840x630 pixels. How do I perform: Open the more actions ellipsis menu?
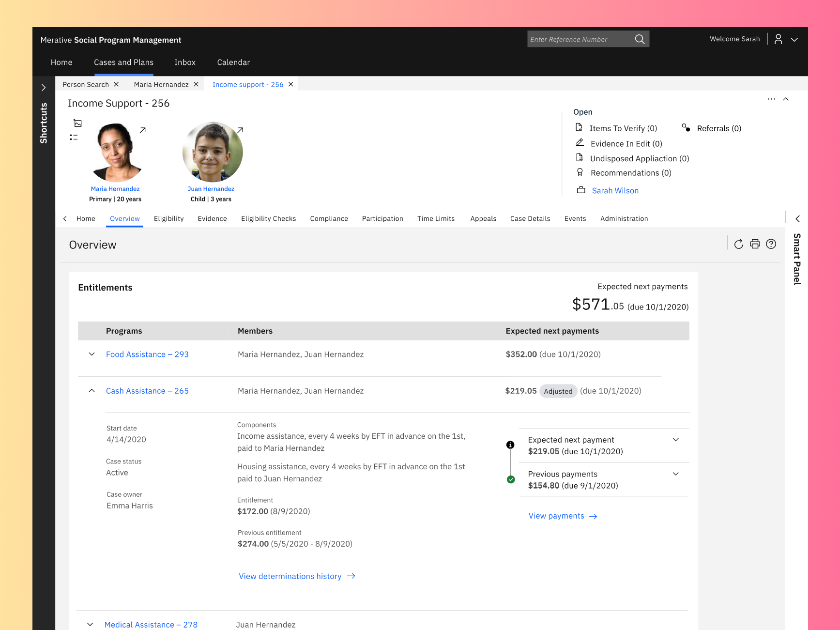tap(771, 99)
